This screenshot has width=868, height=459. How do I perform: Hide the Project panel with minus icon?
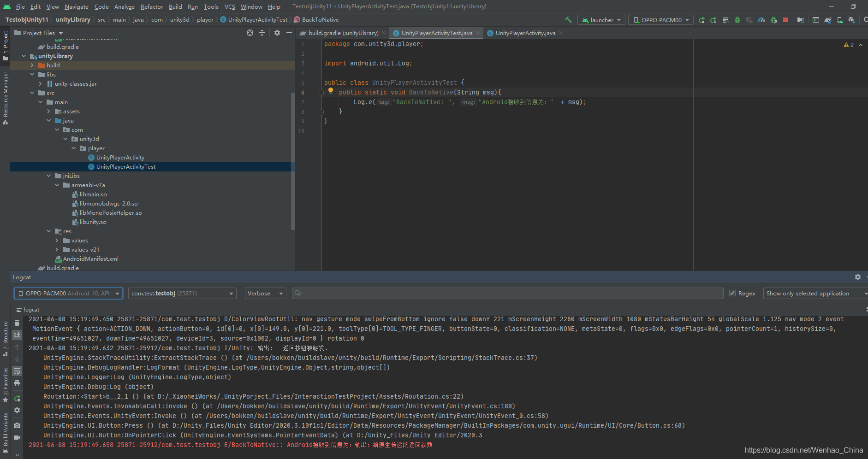point(289,33)
